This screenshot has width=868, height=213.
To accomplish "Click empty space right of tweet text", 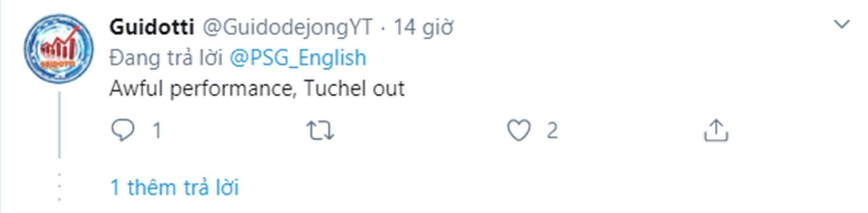I will point(616,89).
